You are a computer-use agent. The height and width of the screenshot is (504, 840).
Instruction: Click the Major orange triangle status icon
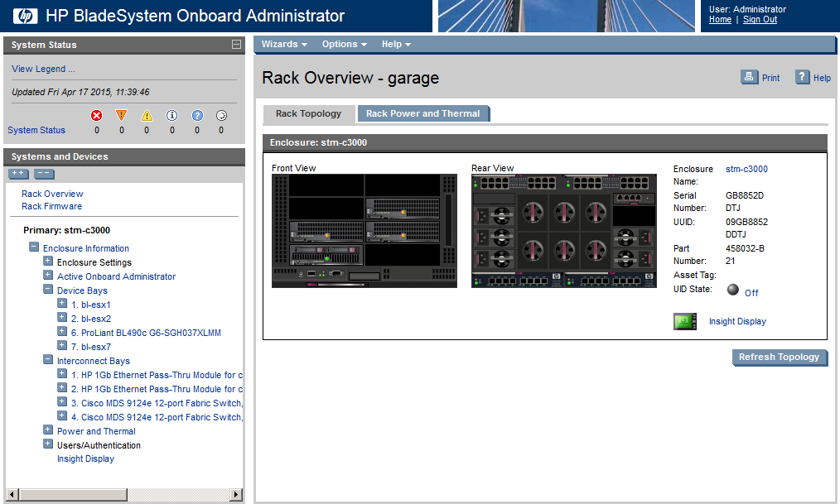pyautogui.click(x=122, y=116)
